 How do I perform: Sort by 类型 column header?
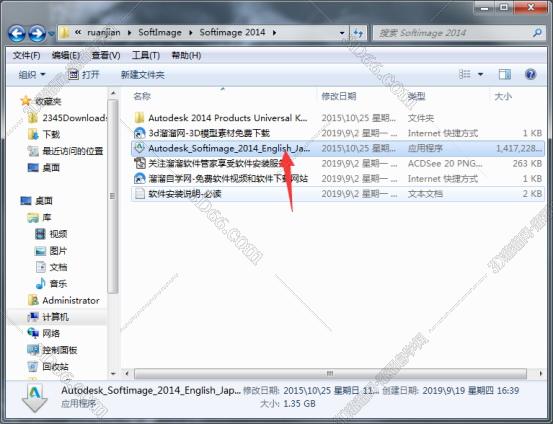(x=417, y=96)
